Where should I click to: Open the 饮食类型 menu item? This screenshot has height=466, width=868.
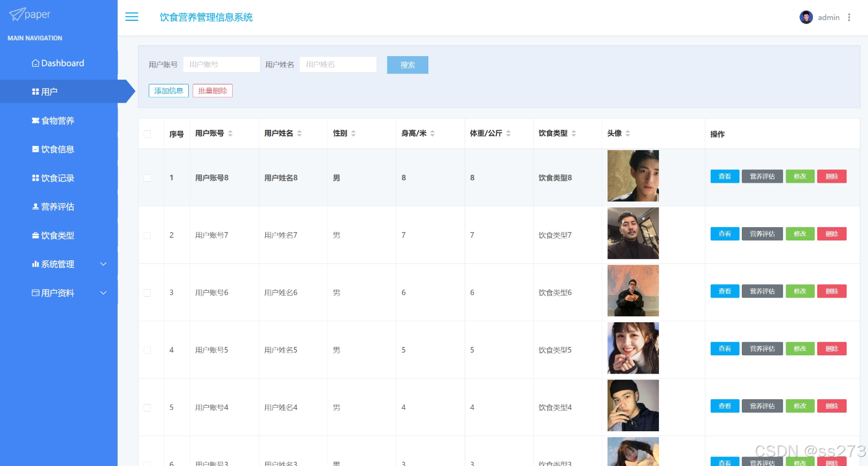coord(59,236)
